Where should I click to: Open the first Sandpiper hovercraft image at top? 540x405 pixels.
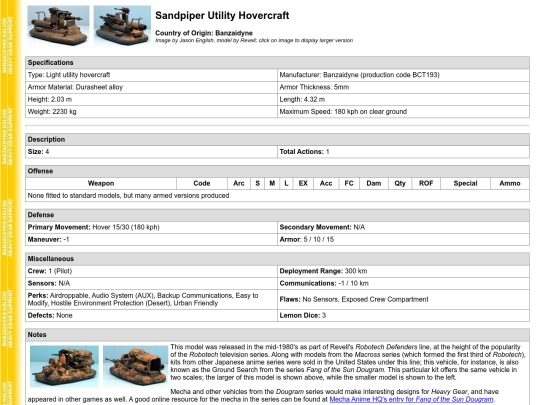coord(58,26)
